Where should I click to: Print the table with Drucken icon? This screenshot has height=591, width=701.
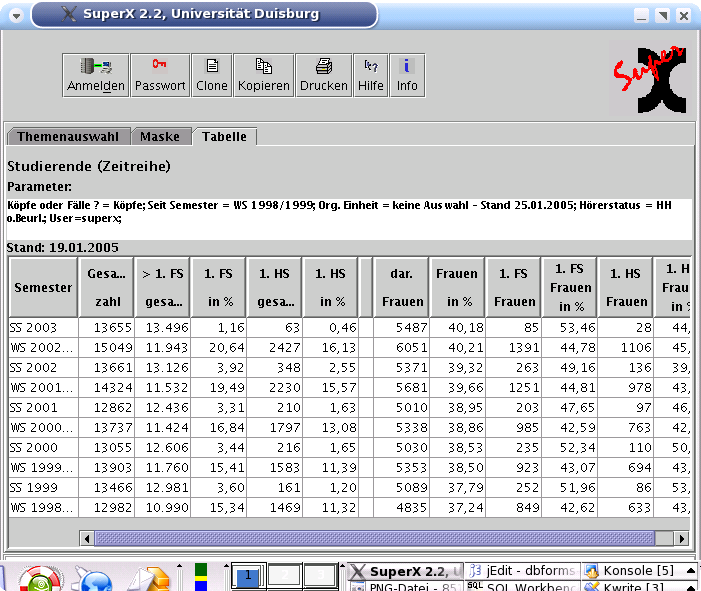[324, 75]
